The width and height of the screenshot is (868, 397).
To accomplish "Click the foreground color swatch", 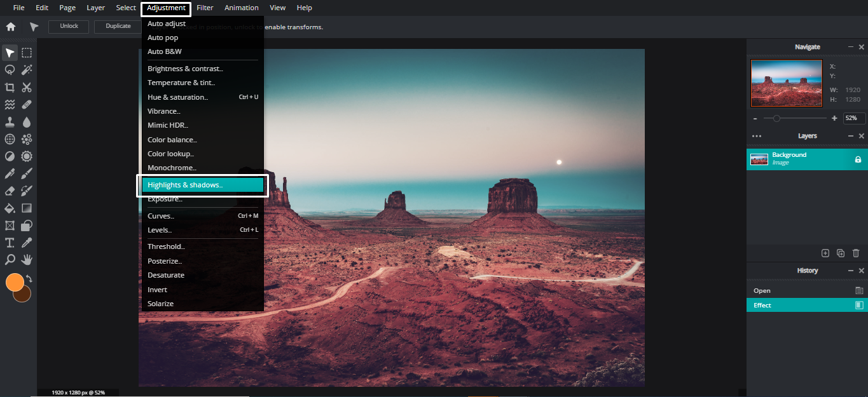I will [14, 282].
